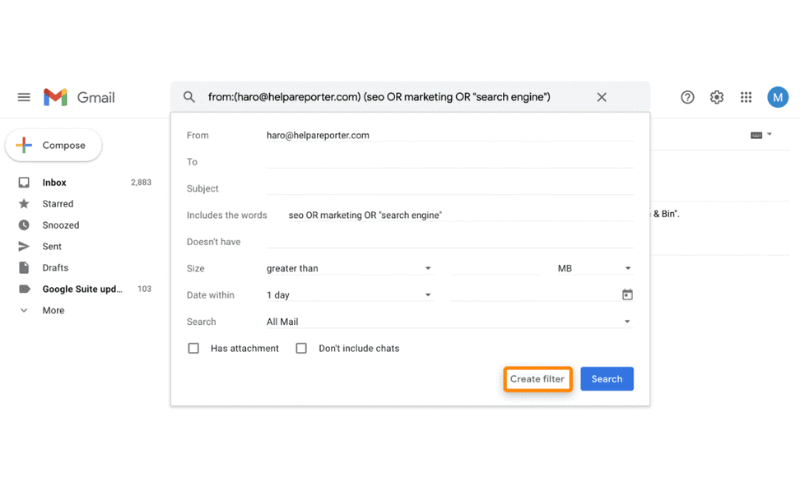Open the input tools dropdown arrow
The image size is (800, 500).
[769, 134]
